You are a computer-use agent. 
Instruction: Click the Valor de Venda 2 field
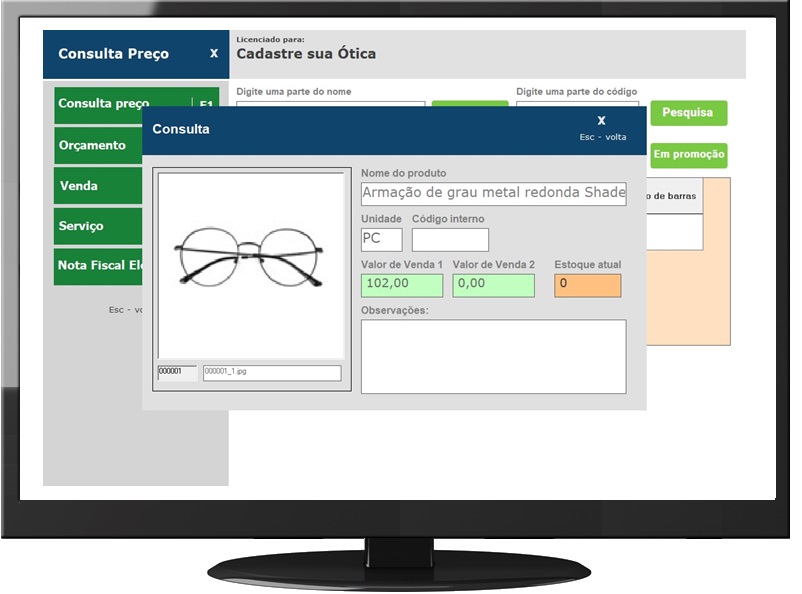point(493,285)
